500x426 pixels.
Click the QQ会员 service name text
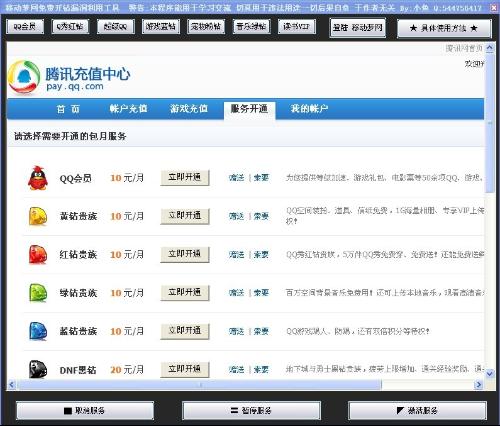click(x=75, y=179)
